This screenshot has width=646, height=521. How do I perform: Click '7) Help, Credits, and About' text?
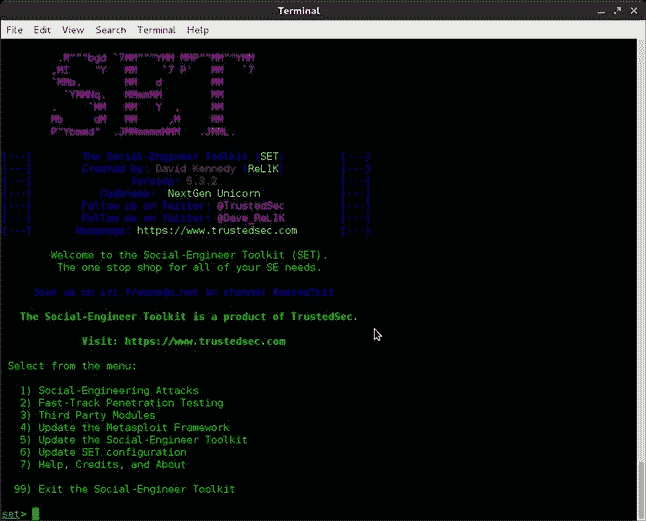click(x=103, y=465)
